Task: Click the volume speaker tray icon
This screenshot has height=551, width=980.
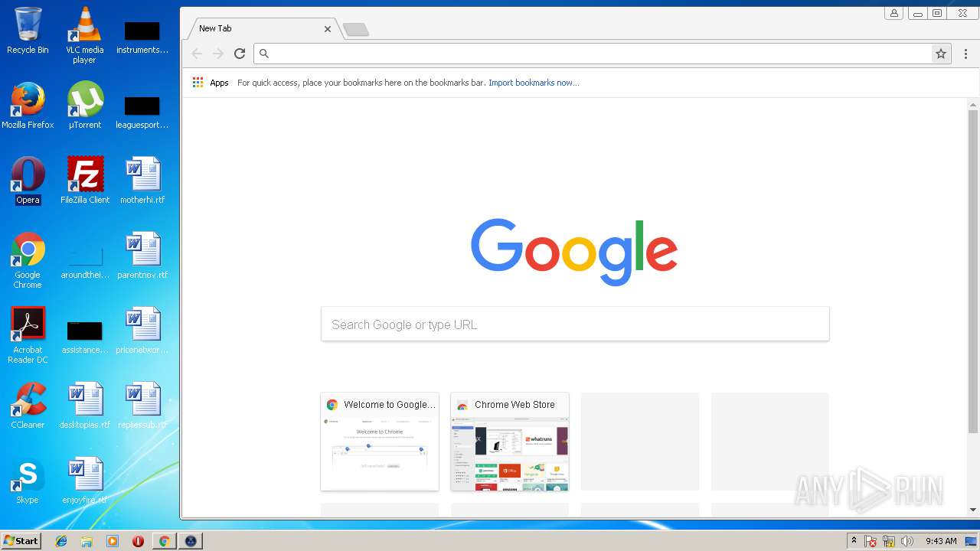Action: [907, 541]
